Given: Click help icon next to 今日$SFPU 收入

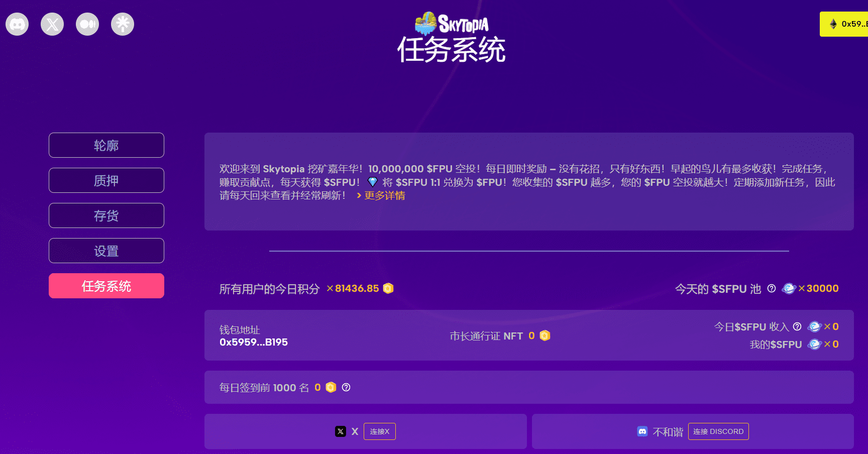Looking at the screenshot, I should click(797, 326).
